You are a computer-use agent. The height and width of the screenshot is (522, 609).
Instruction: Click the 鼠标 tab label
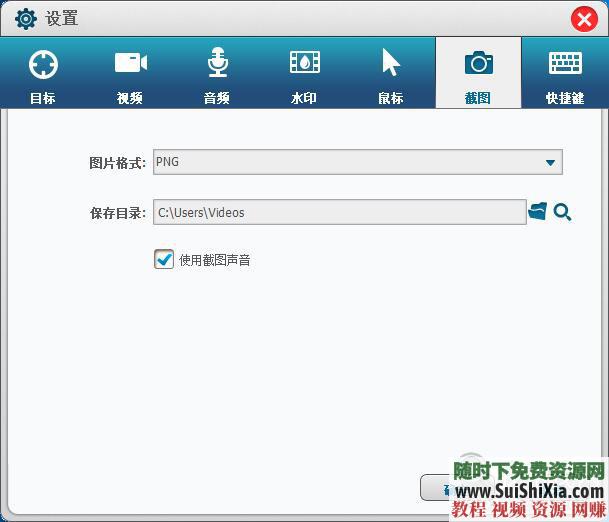(390, 98)
